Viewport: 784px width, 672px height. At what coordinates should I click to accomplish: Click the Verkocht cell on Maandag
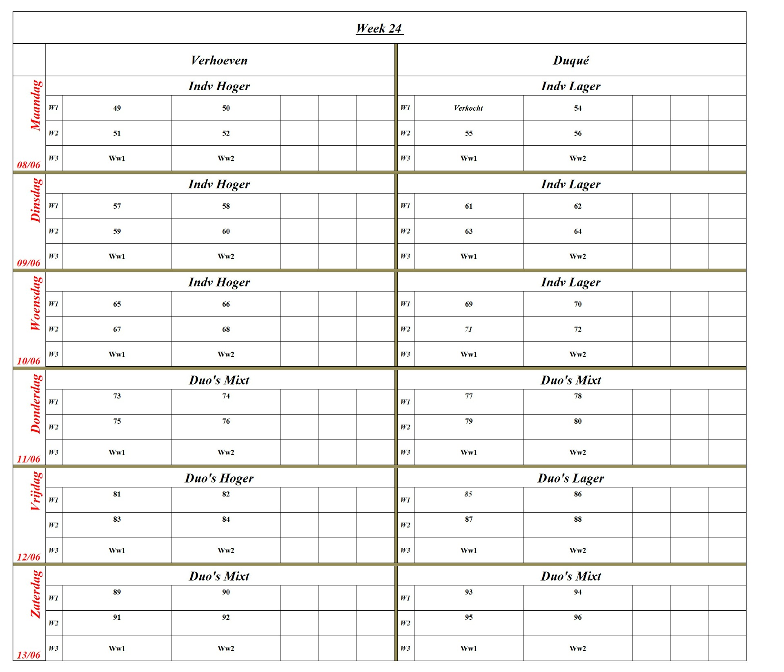click(468, 108)
